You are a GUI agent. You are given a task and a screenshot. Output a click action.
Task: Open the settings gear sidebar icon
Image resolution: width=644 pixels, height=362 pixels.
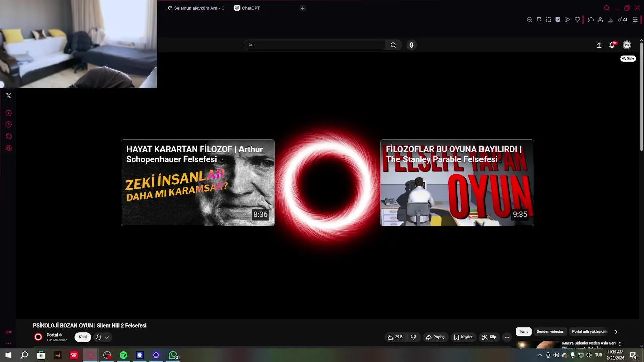pyautogui.click(x=8, y=148)
